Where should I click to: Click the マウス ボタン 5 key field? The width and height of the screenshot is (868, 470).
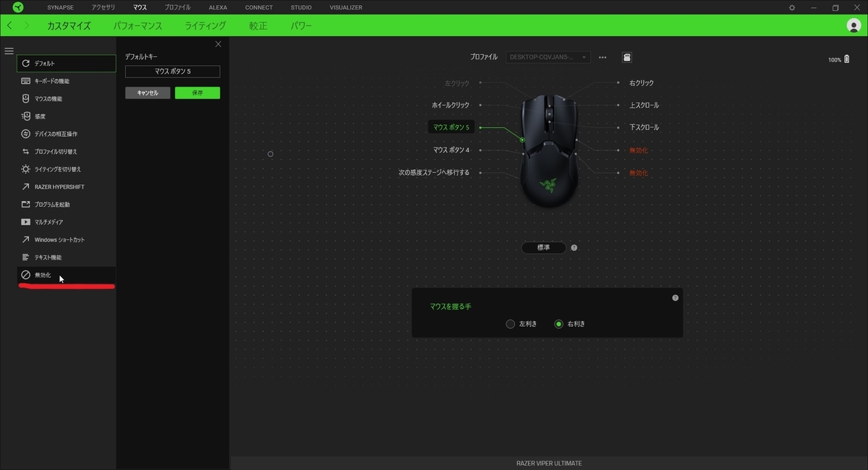coord(172,72)
